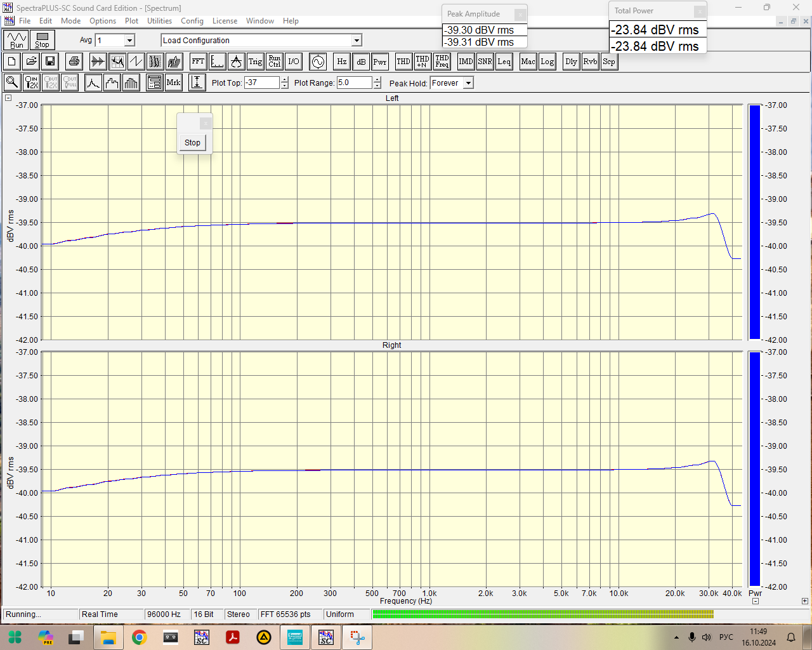
Task: Open the I/O device settings
Action: pos(293,62)
